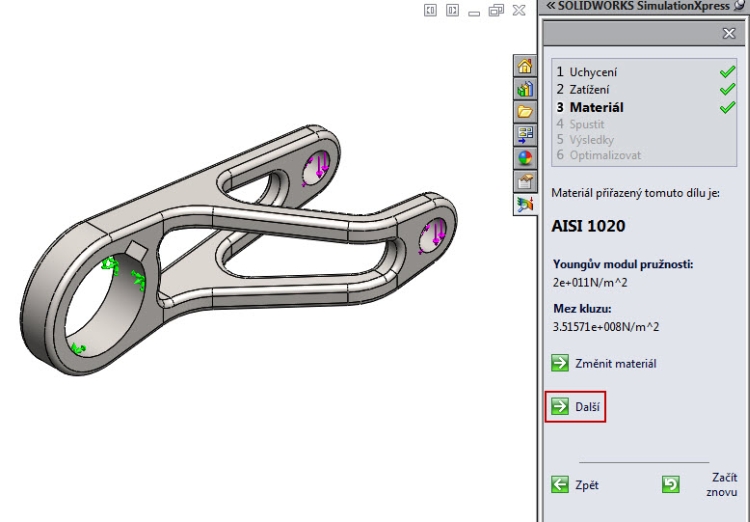Open the Design Library tab icon
This screenshot has width=750, height=522.
tap(525, 89)
